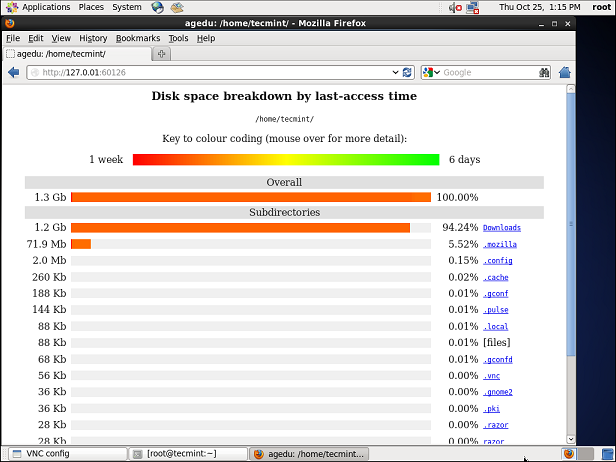This screenshot has height=462, width=616.
Task: Switch to agedu Firefox taskbar window
Action: (309, 454)
